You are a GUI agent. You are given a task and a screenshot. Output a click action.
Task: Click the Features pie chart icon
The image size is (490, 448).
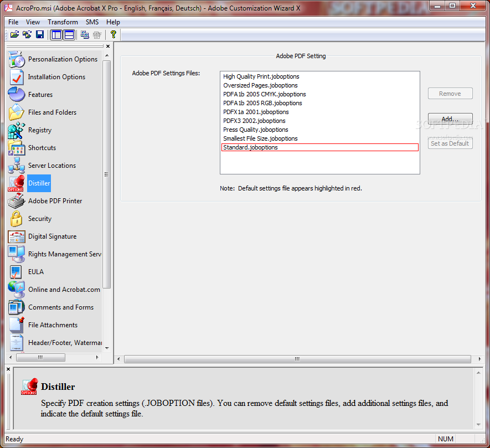tap(17, 94)
